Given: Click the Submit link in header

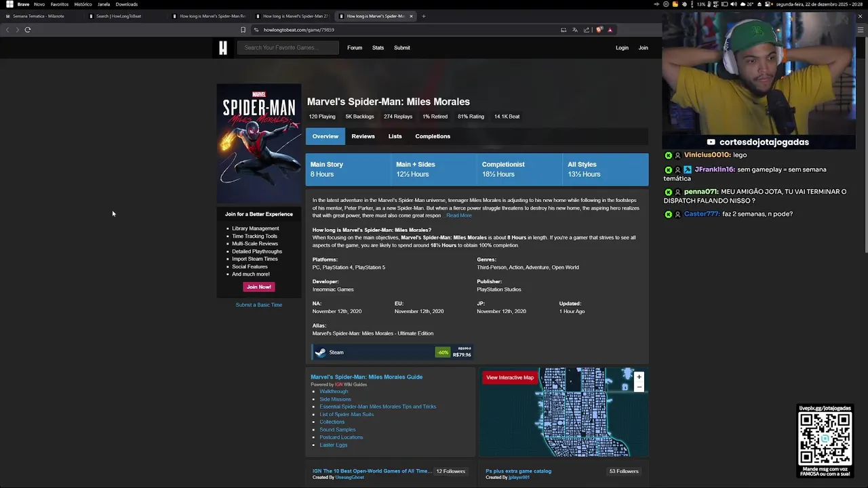Looking at the screenshot, I should (x=402, y=47).
